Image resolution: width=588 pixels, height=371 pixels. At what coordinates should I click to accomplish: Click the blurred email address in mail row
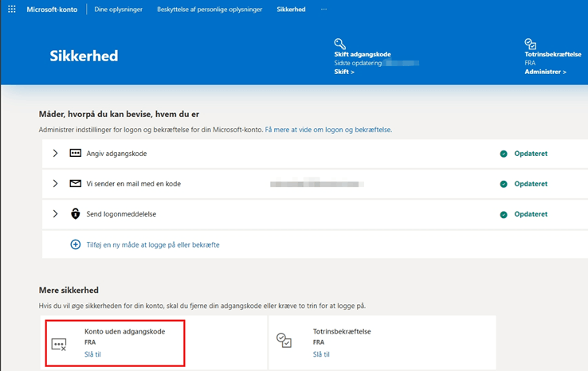(317, 184)
